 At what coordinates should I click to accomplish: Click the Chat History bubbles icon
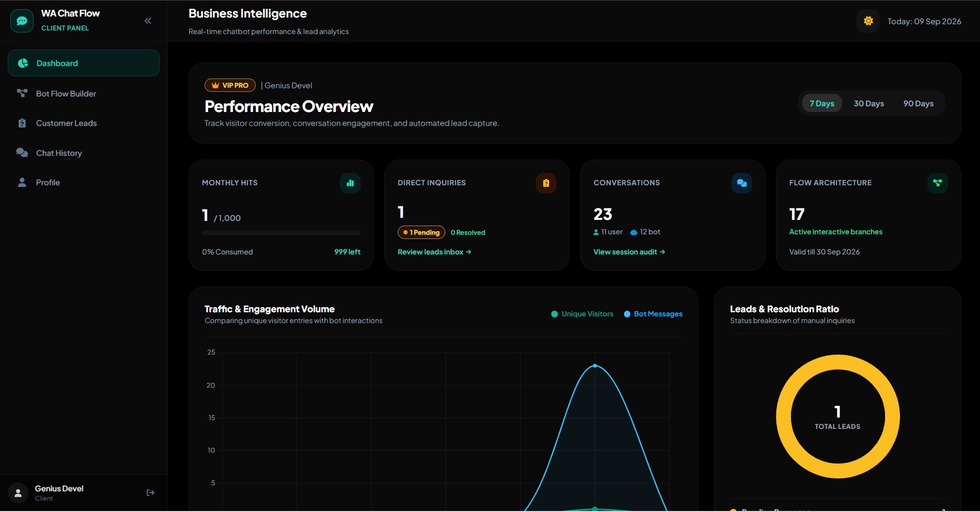(x=22, y=152)
